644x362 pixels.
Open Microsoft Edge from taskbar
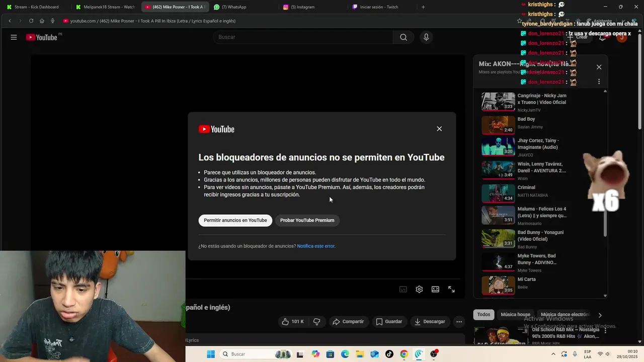345,354
